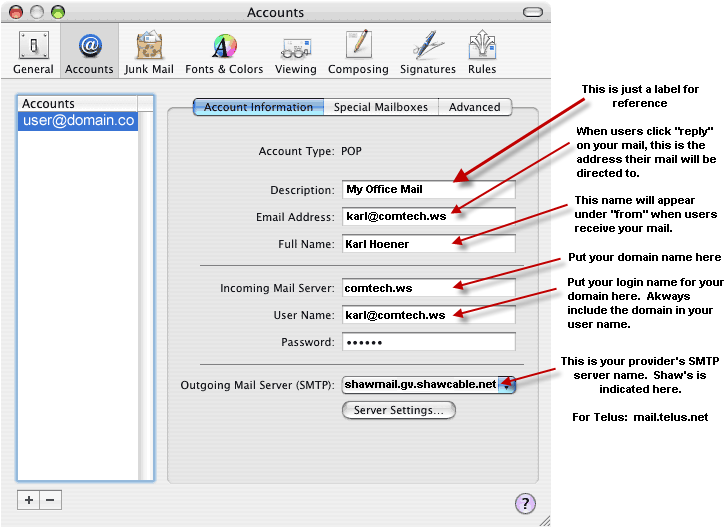
Task: Click the Password field
Action: coord(428,342)
